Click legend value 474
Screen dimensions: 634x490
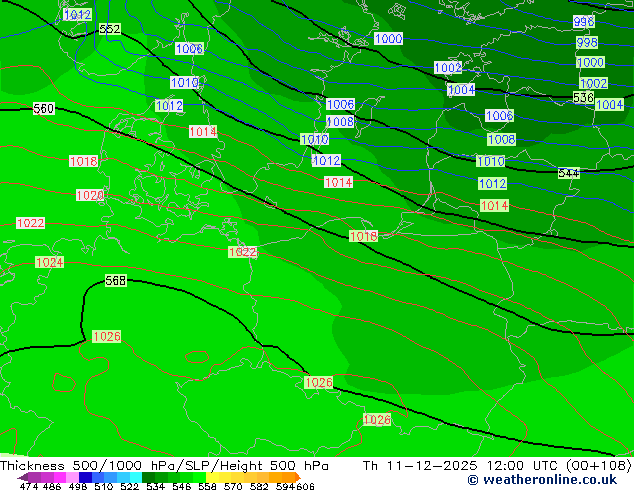(x=29, y=486)
